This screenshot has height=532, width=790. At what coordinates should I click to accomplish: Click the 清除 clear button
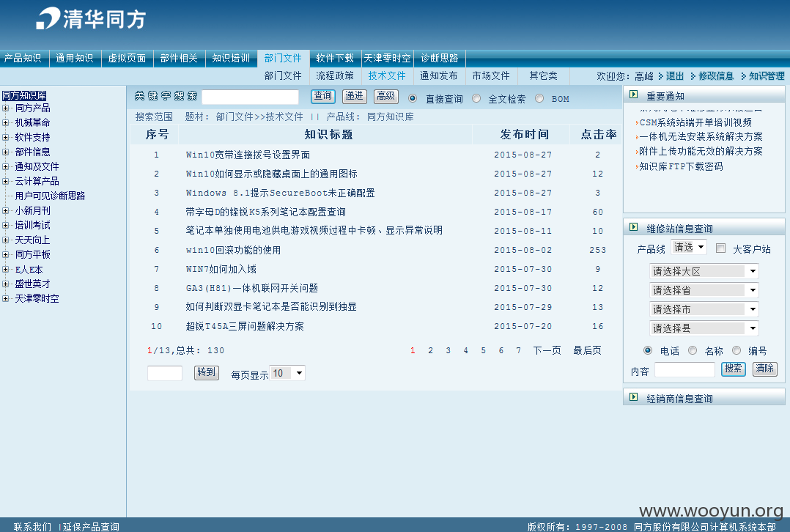(765, 369)
